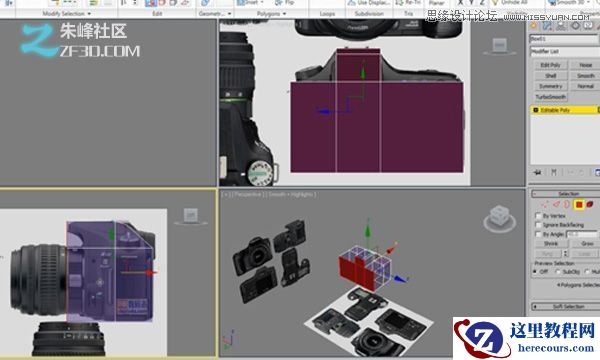Image resolution: width=600 pixels, height=360 pixels.
Task: Click the Shell modifier button
Action: (550, 76)
